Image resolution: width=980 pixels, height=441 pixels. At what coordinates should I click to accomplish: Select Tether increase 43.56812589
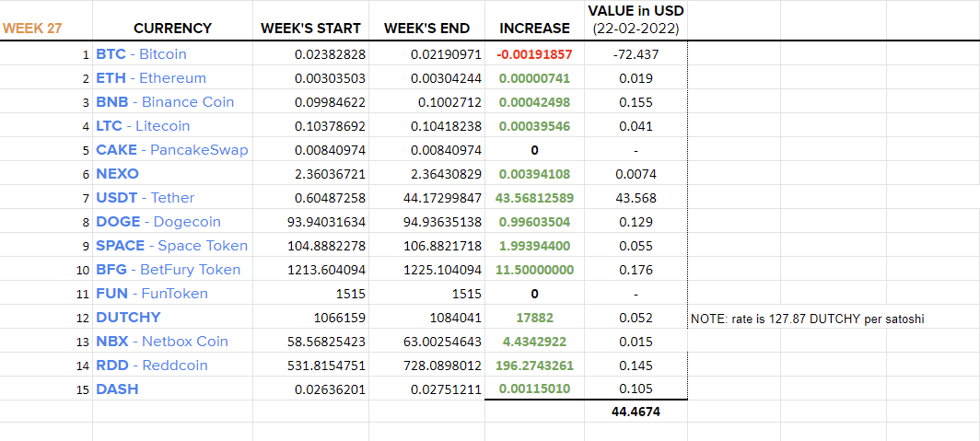(534, 198)
